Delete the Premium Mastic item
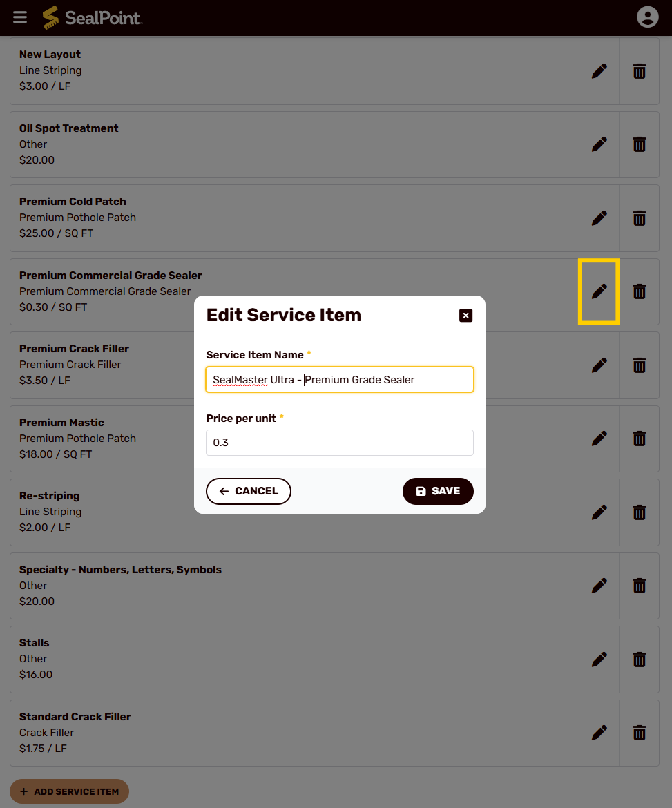 639,439
